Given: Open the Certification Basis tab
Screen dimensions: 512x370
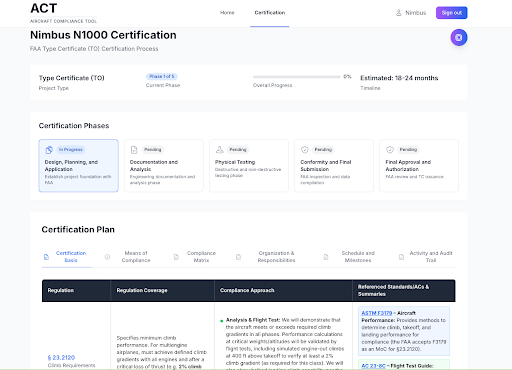Looking at the screenshot, I should (x=66, y=257).
